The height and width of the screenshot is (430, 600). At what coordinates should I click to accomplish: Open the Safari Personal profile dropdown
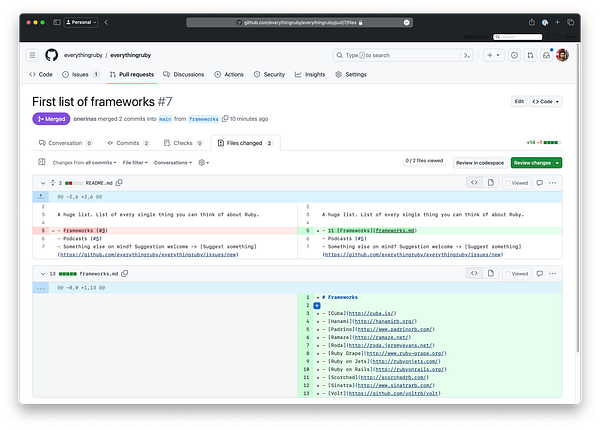point(81,22)
